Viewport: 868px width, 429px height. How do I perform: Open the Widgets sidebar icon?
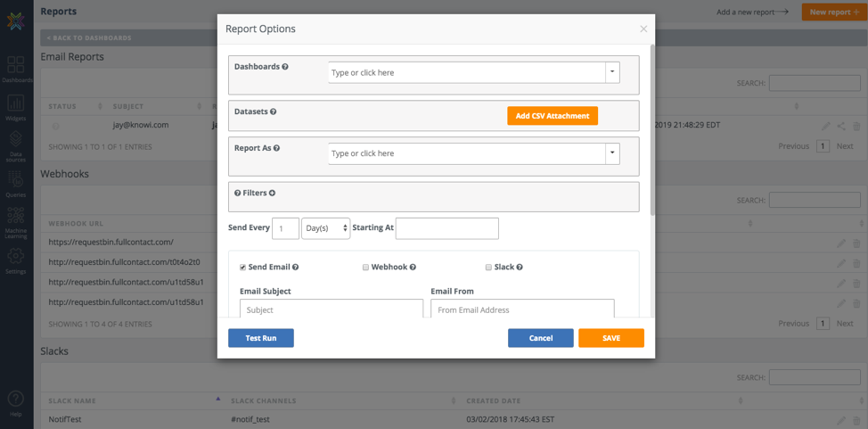pos(16,103)
